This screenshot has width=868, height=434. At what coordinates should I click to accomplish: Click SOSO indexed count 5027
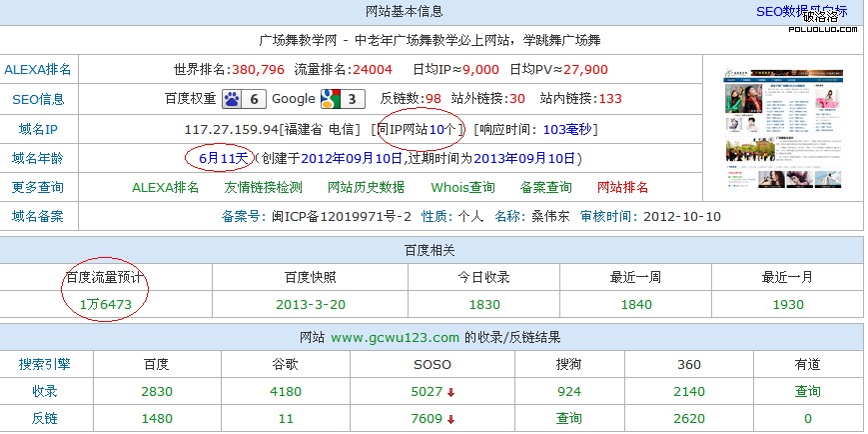coord(427,392)
